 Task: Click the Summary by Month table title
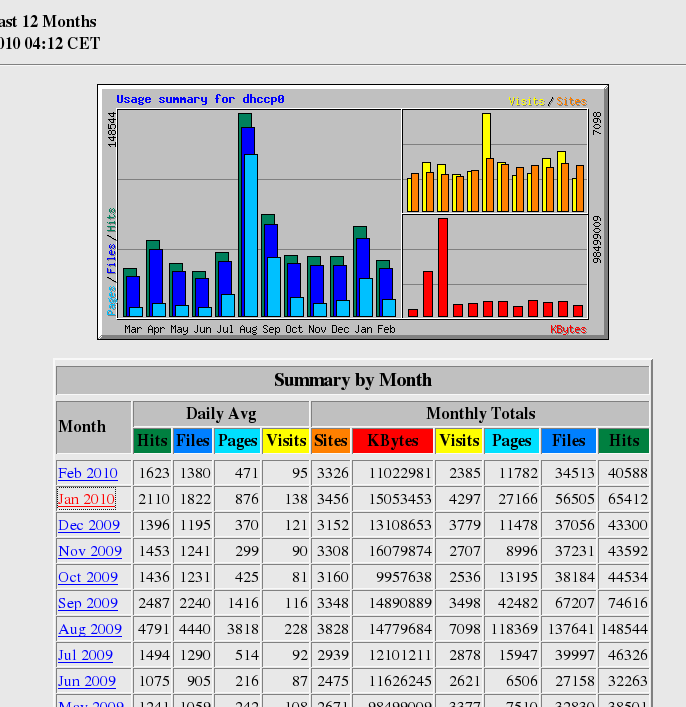[353, 380]
